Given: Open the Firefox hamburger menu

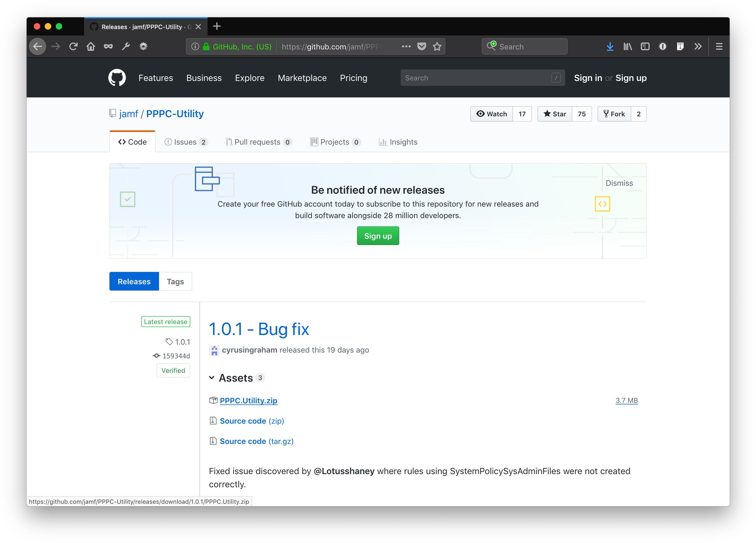Looking at the screenshot, I should [719, 46].
